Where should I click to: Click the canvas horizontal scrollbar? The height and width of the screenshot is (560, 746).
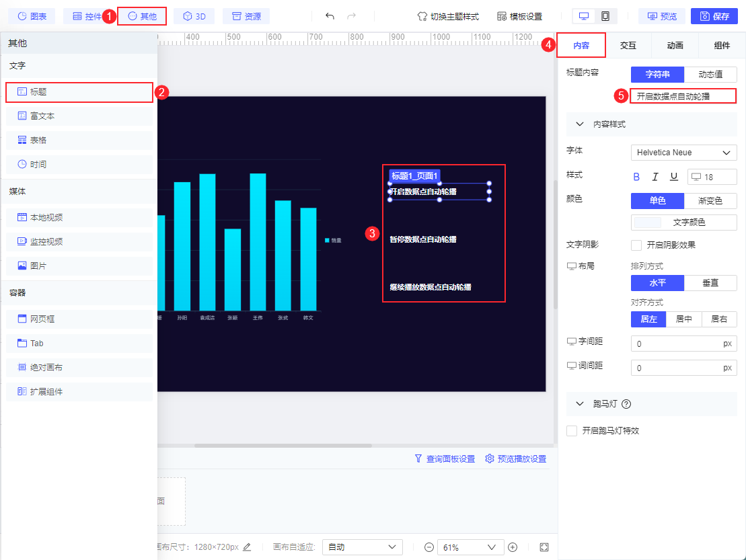point(283,446)
